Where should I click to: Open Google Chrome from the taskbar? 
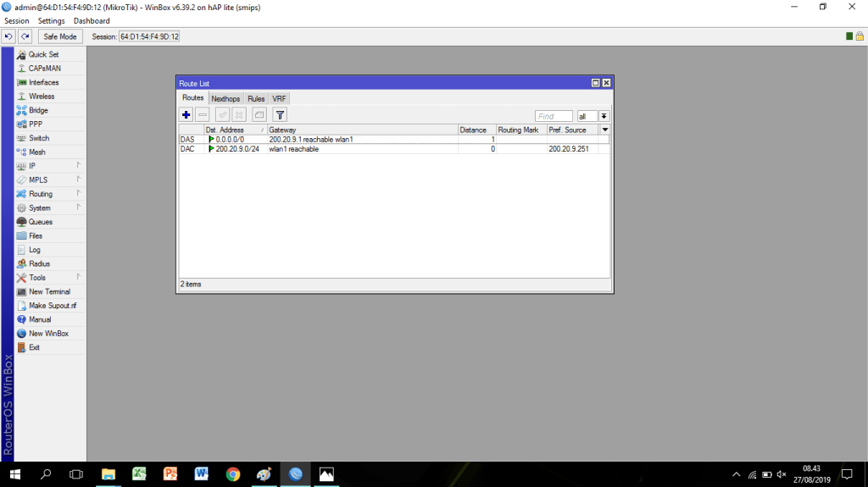click(233, 474)
